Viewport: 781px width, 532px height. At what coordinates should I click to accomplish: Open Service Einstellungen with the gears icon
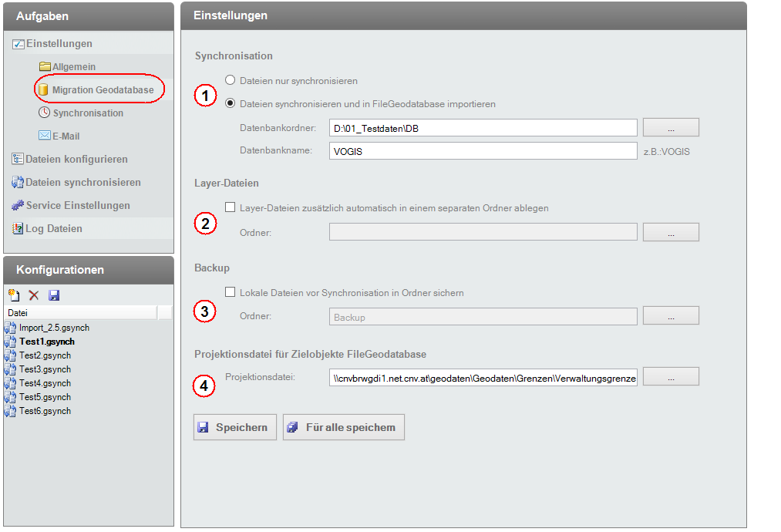coord(76,205)
